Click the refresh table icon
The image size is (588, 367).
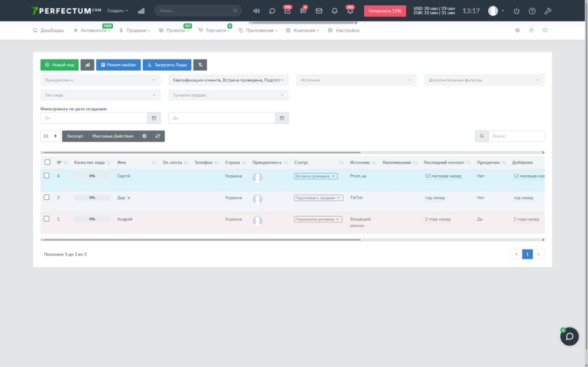point(158,136)
